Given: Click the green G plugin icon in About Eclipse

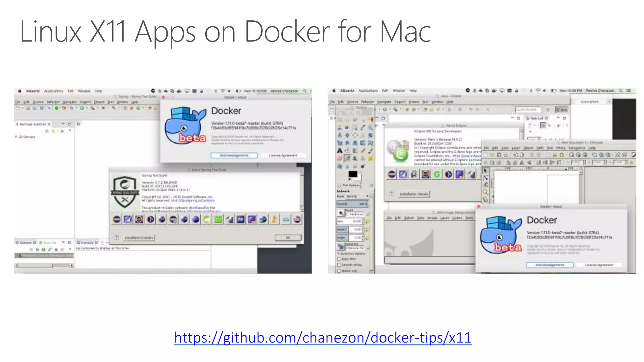Looking at the screenshot, I should click(437, 174).
